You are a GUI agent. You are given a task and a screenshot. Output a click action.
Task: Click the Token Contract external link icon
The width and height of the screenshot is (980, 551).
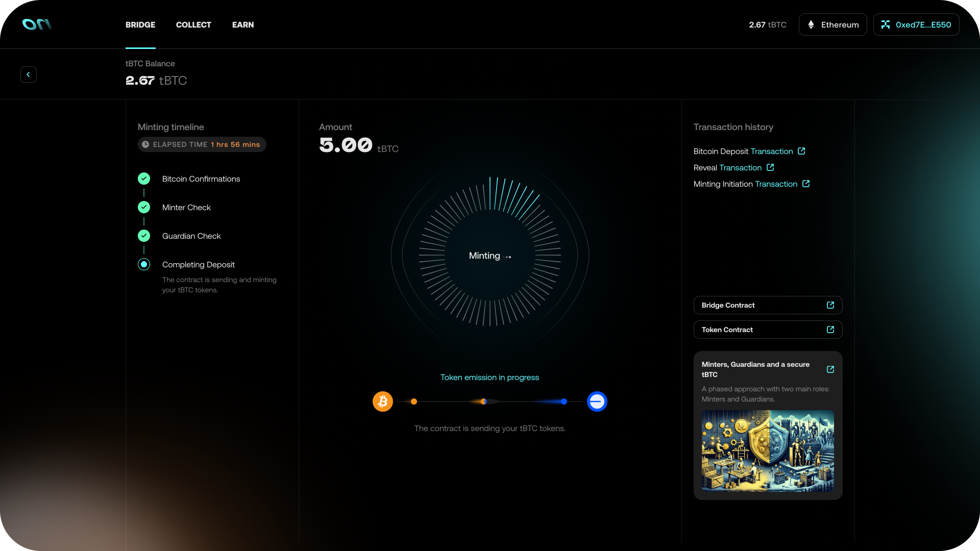[830, 330]
